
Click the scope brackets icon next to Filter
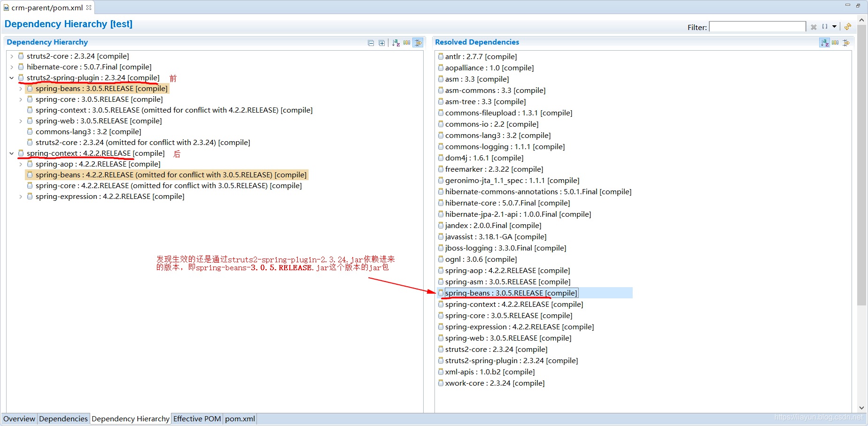[825, 27]
